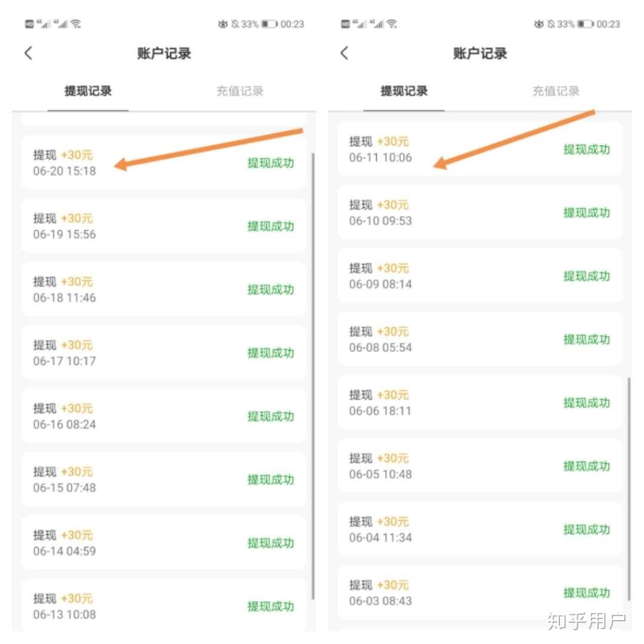Open the 06-16 08:24 withdrawal entry
Viewport: 644px width, 644px height.
coord(164,416)
